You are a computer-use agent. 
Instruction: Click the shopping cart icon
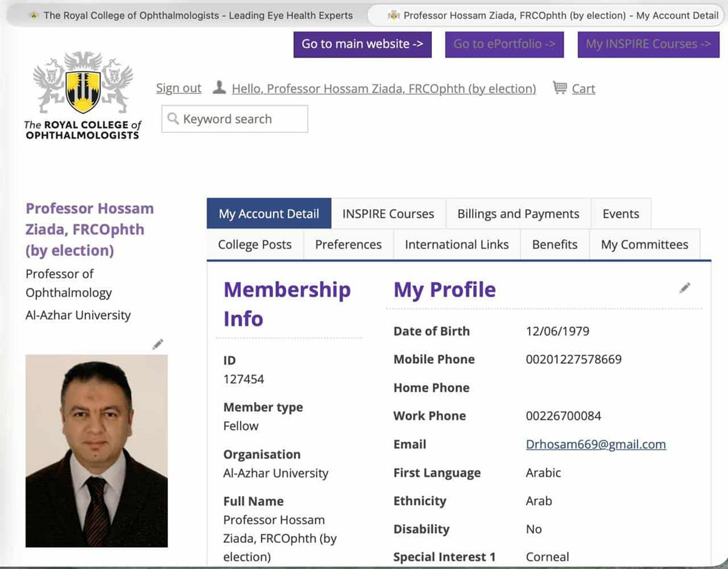point(559,88)
